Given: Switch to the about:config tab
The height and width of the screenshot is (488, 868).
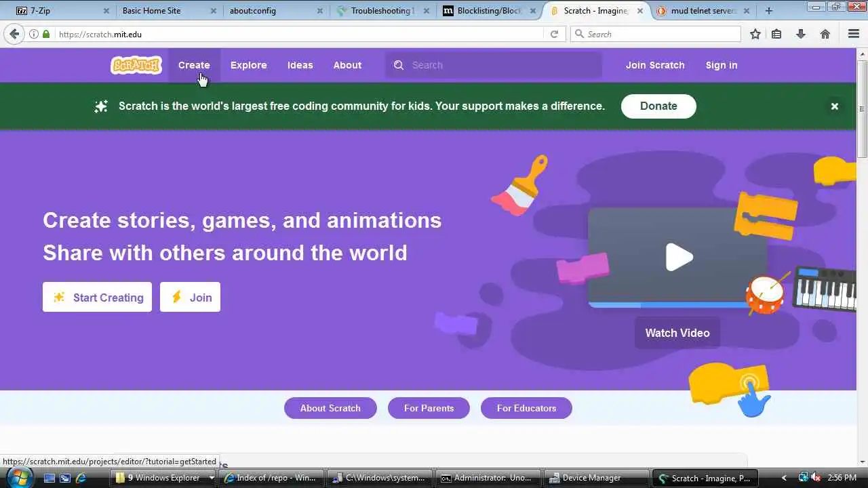Looking at the screenshot, I should [x=276, y=11].
